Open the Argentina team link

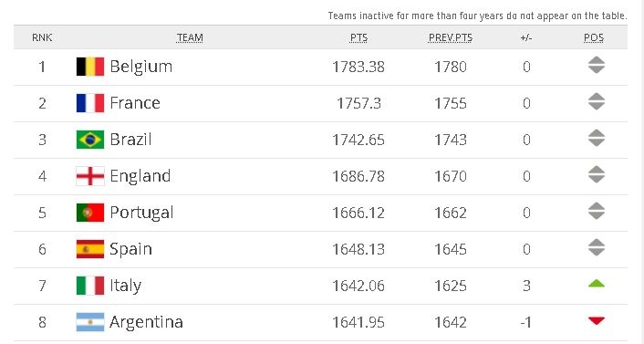[x=146, y=322]
